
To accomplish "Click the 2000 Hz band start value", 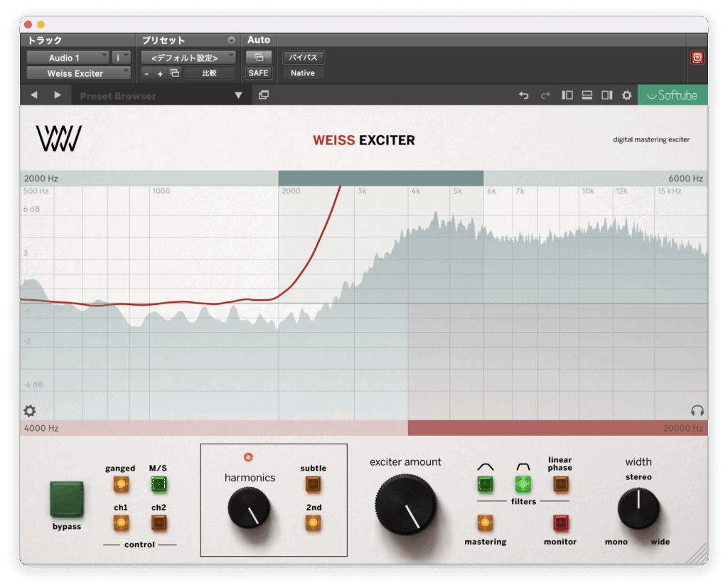I will coord(41,178).
